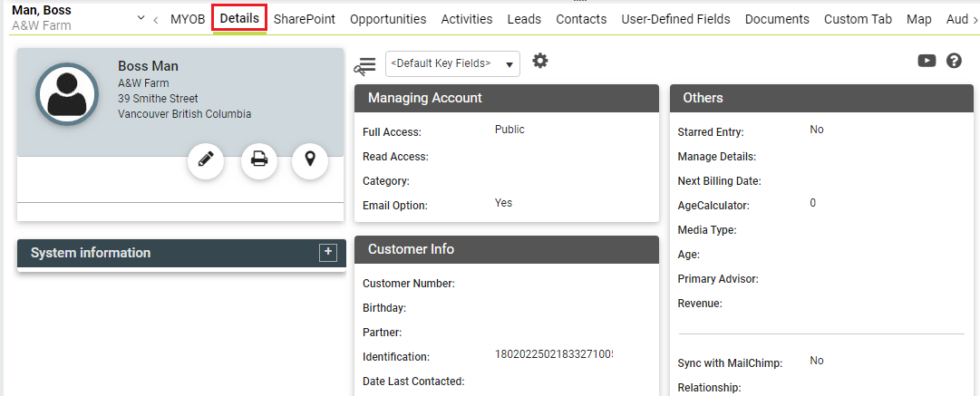This screenshot has width=980, height=396.
Task: Click the Others section header
Action: pos(821,98)
